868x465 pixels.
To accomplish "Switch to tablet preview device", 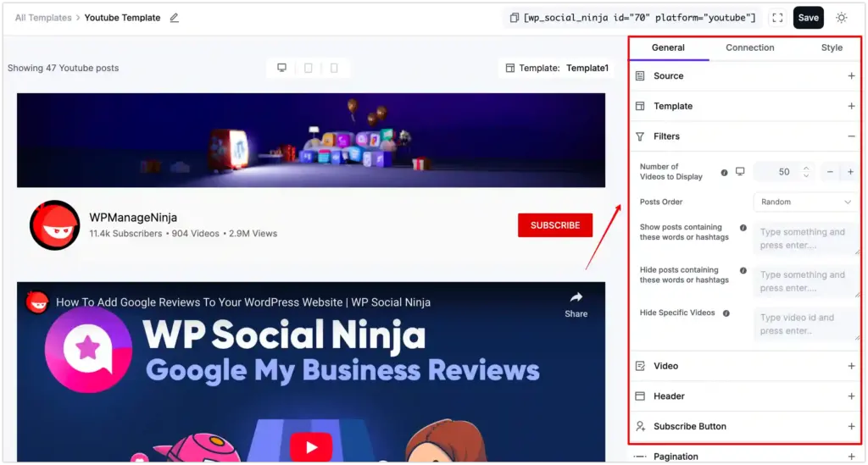I will pos(309,68).
